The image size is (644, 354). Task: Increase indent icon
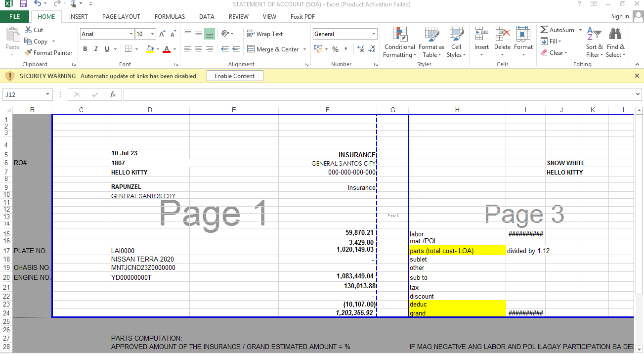236,49
